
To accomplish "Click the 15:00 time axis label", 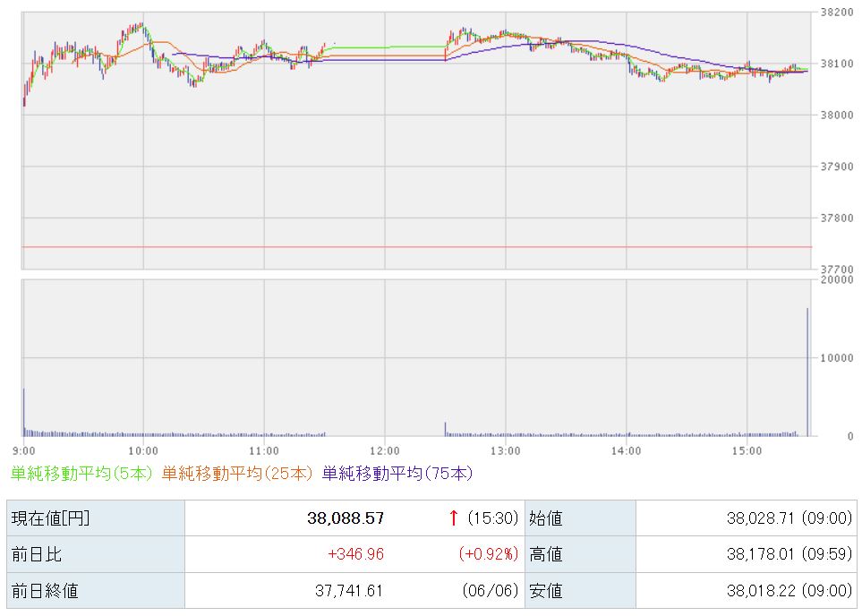I will pos(747,451).
